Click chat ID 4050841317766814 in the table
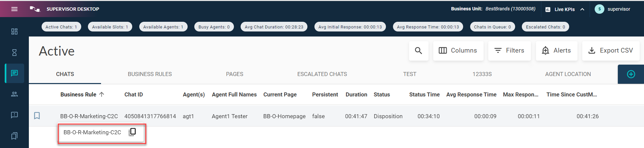 pyautogui.click(x=150, y=116)
